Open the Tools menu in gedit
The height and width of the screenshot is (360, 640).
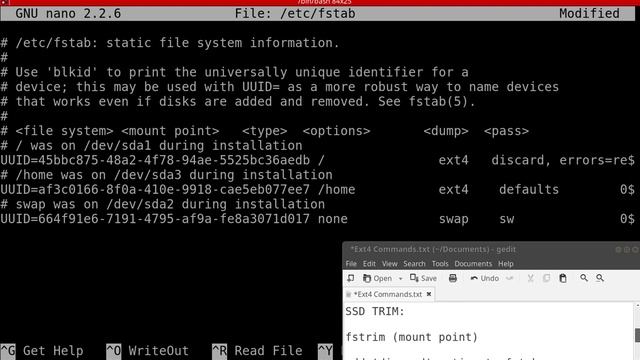coord(440,264)
